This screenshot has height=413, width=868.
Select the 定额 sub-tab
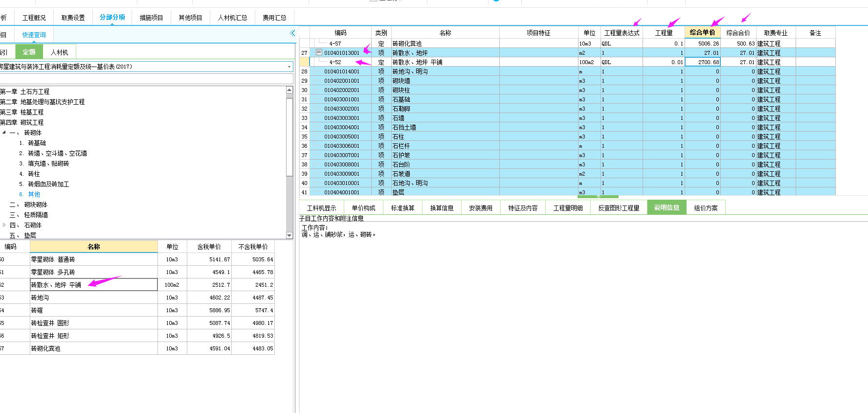coord(29,52)
